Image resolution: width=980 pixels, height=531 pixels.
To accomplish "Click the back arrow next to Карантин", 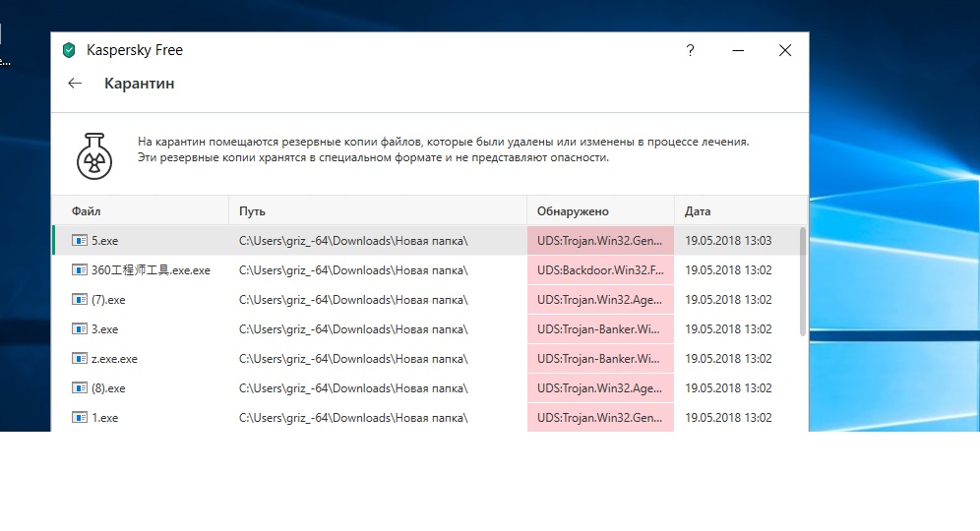I will pyautogui.click(x=75, y=84).
